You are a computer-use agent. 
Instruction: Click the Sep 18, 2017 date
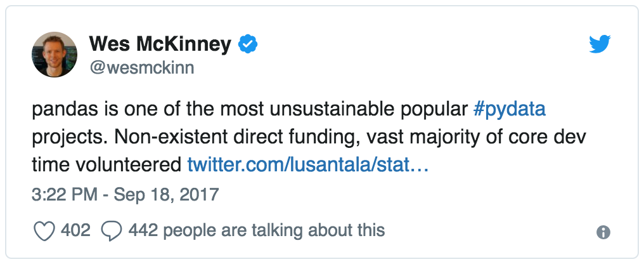[x=166, y=194]
